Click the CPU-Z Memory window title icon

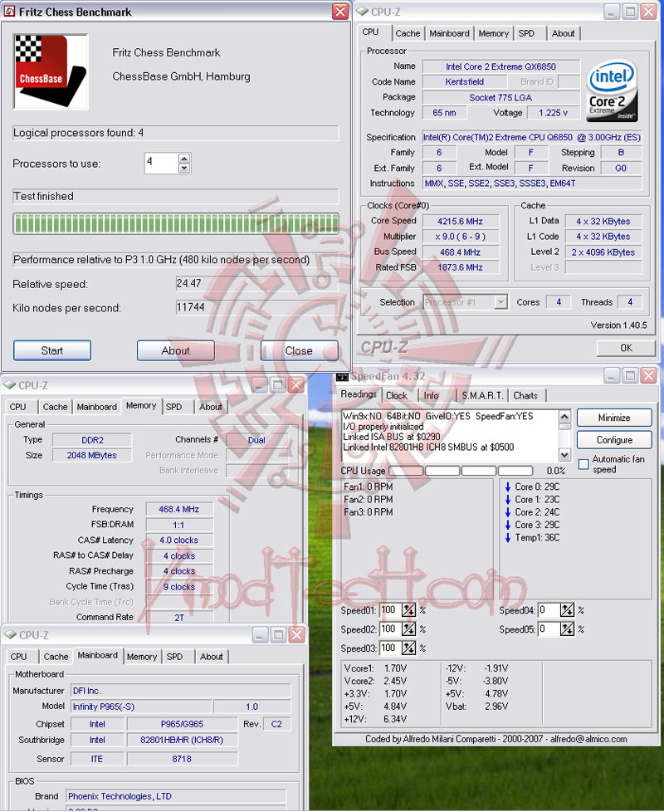[x=10, y=385]
